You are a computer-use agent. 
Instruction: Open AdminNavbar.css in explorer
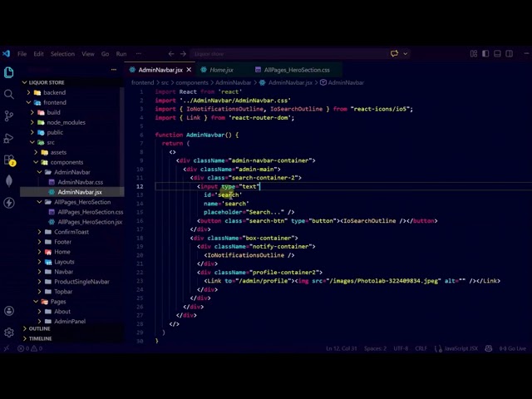click(80, 182)
